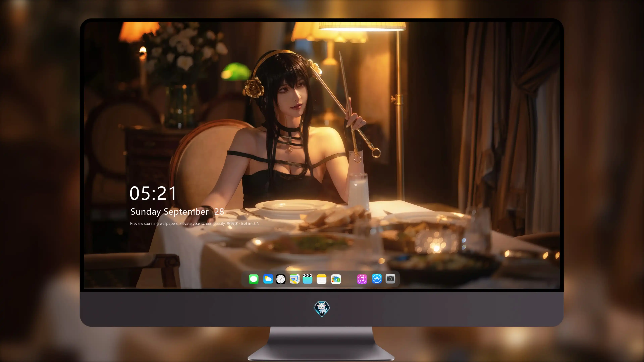The width and height of the screenshot is (644, 362).
Task: Click the Sunday September 28 date text
Action: 177,212
